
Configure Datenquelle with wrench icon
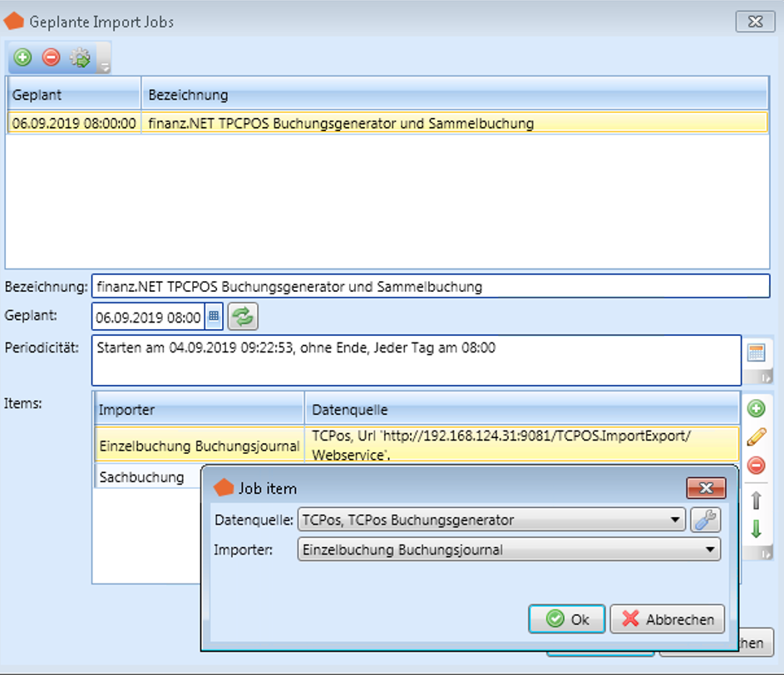coord(705,520)
